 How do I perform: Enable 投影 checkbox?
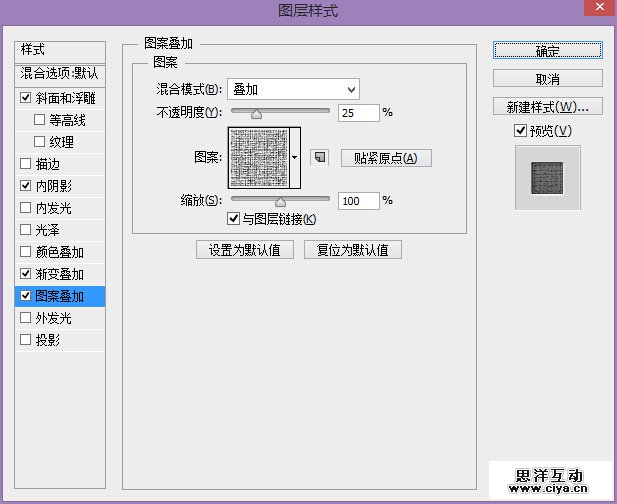tap(26, 340)
